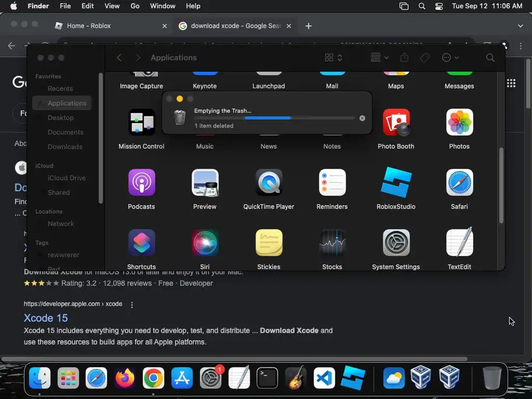
Task: Open the Stocks app icon
Action: click(332, 243)
